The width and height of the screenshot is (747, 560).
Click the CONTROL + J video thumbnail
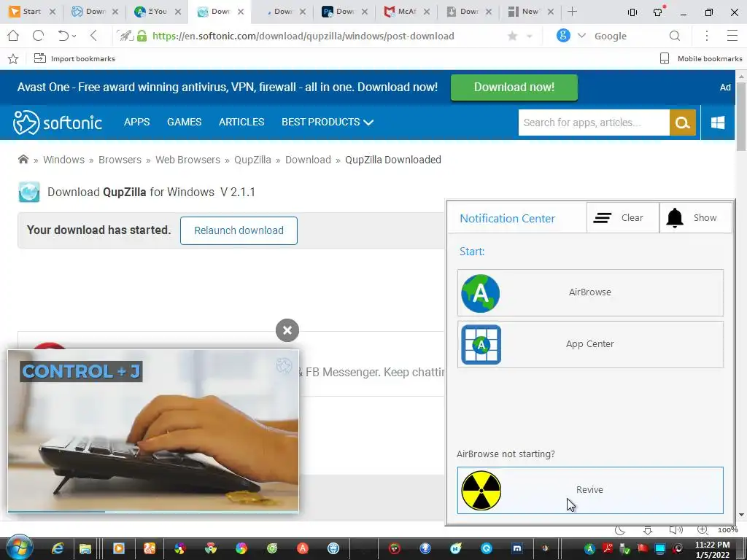pos(153,430)
